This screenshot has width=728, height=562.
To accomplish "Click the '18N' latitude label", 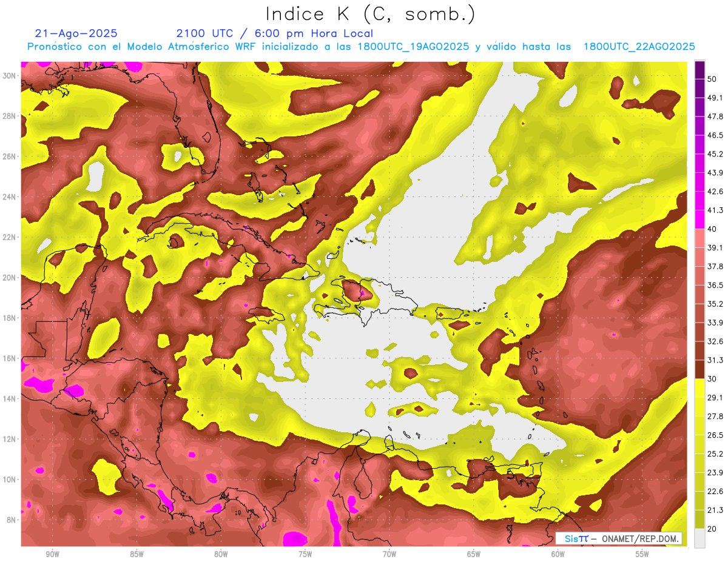I will [10, 318].
